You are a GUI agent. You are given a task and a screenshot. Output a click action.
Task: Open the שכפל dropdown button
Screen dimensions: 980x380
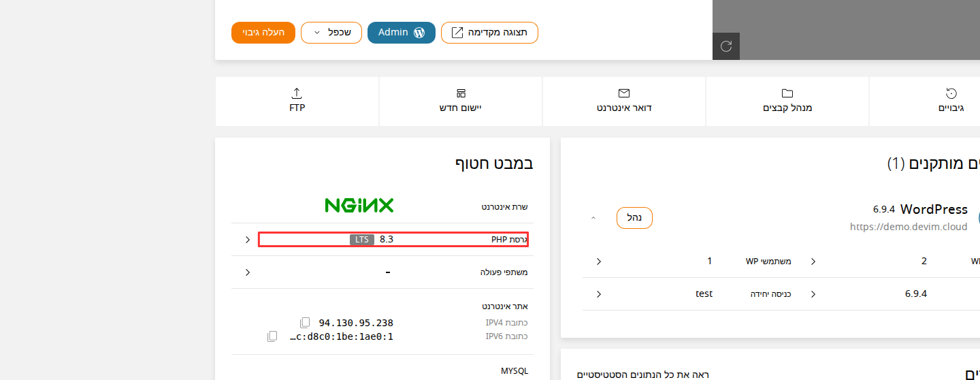pyautogui.click(x=331, y=33)
